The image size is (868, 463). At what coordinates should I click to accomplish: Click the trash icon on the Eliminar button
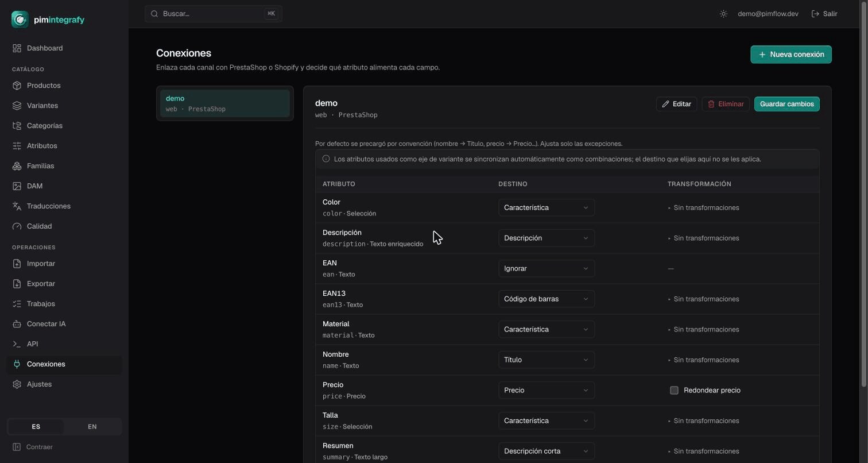[711, 104]
